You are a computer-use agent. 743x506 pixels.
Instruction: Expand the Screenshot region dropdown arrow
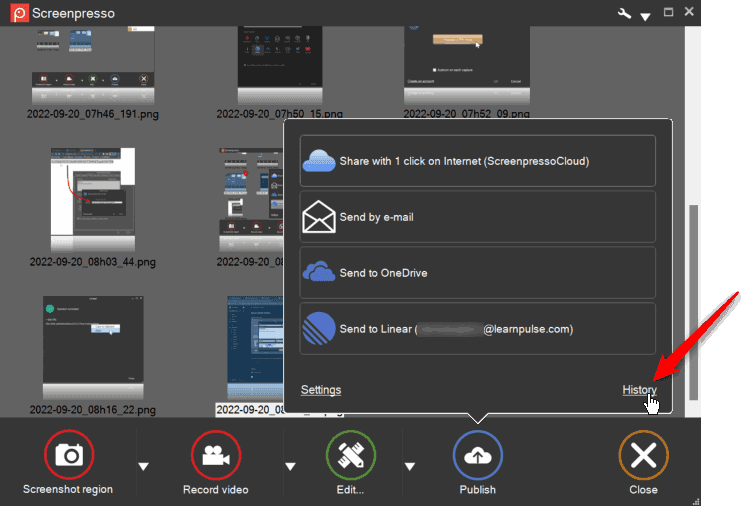(x=143, y=465)
